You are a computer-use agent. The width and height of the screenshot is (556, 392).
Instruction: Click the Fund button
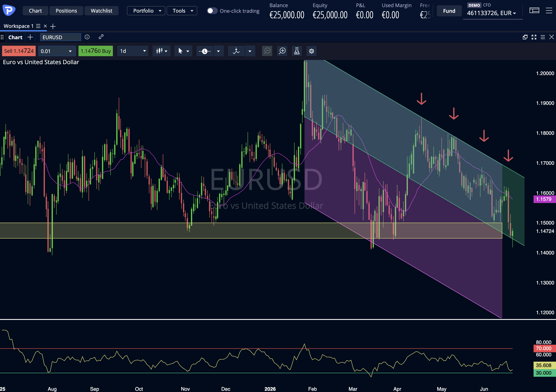(x=449, y=11)
